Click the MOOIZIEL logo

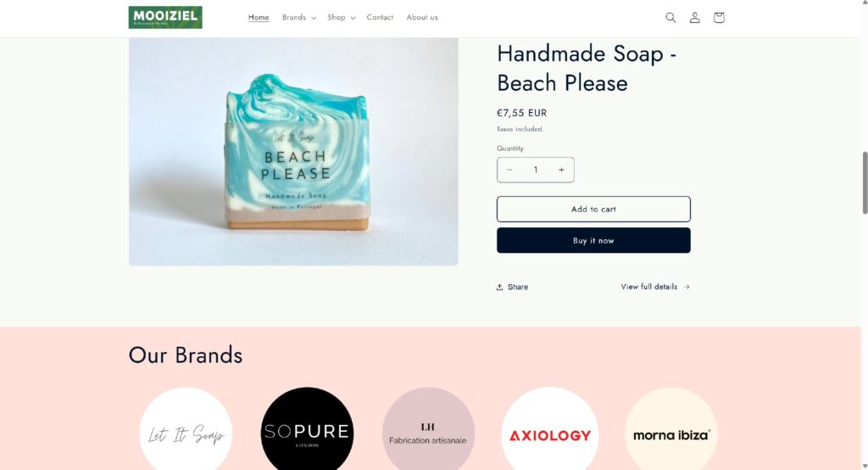pos(165,17)
